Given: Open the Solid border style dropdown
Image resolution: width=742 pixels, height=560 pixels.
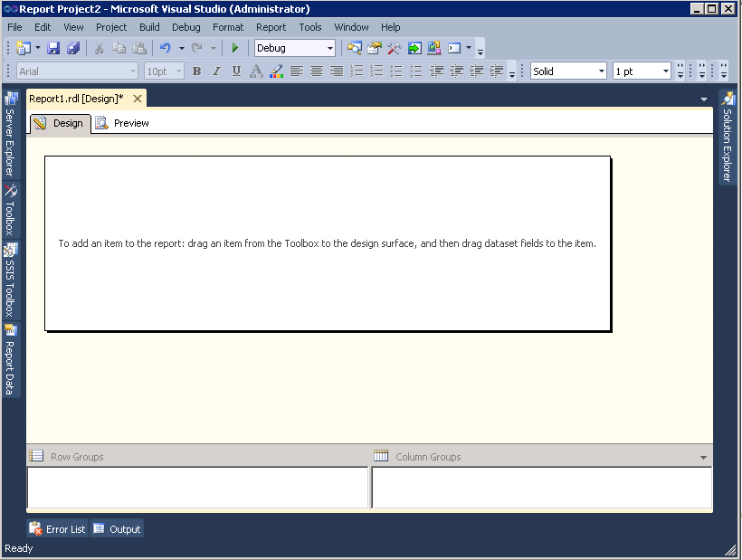Looking at the screenshot, I should click(602, 71).
